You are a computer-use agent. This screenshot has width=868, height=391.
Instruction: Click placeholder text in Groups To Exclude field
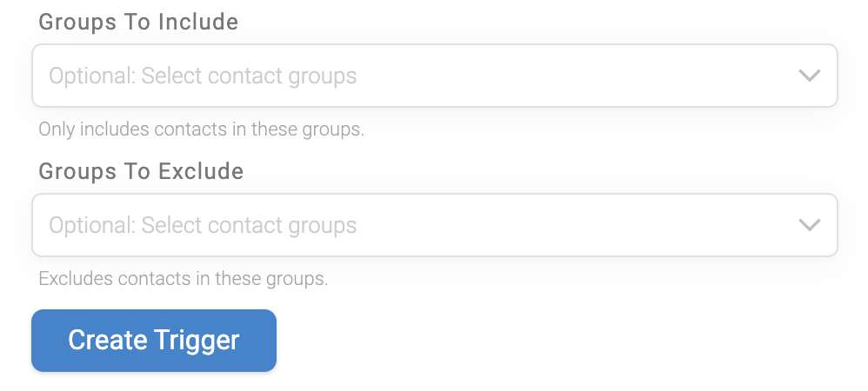pos(203,225)
